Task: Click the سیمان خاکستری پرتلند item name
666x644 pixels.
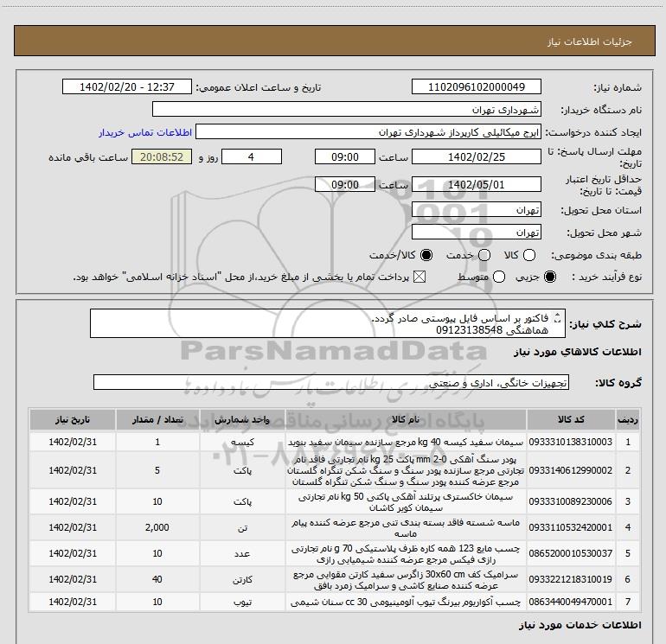Action: click(406, 501)
